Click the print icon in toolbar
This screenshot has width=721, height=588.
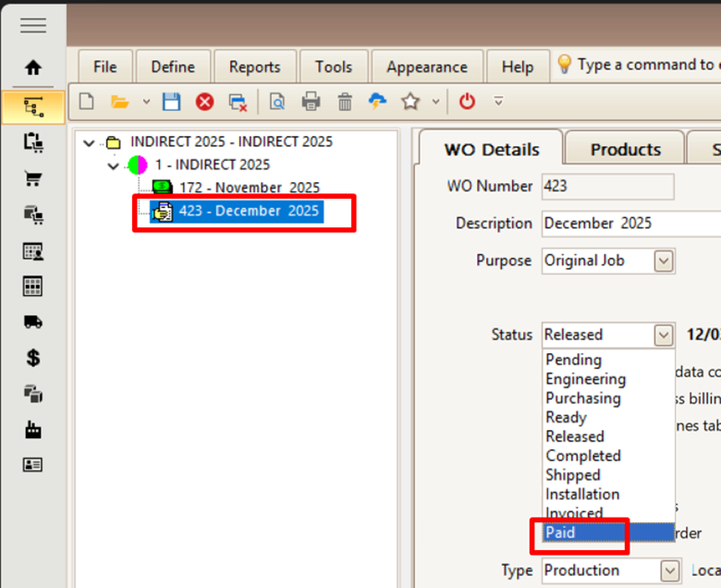tap(311, 102)
